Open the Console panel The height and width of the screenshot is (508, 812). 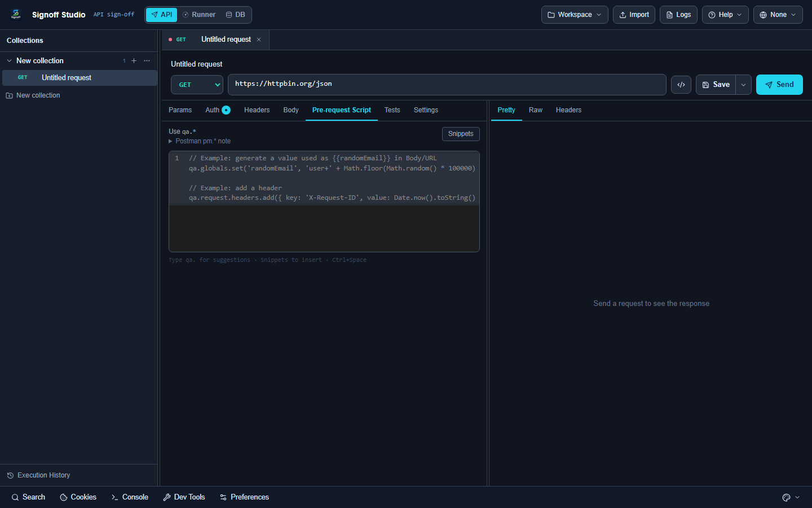[130, 497]
